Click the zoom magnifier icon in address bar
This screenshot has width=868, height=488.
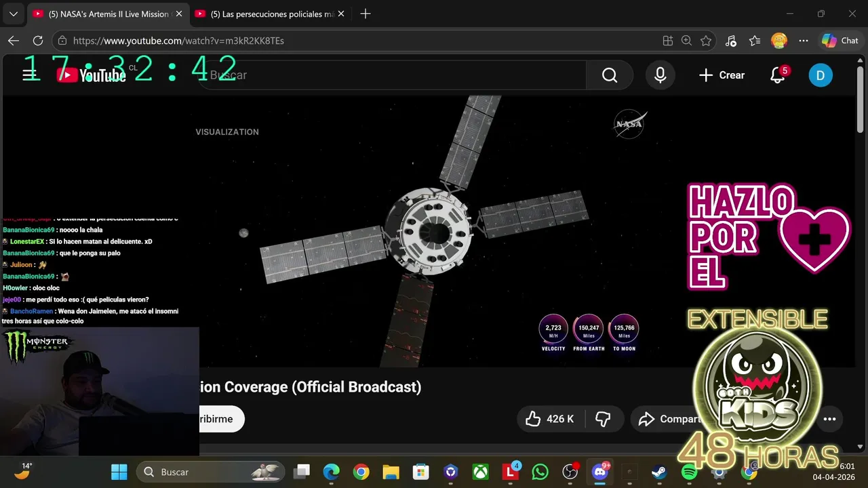[686, 41]
